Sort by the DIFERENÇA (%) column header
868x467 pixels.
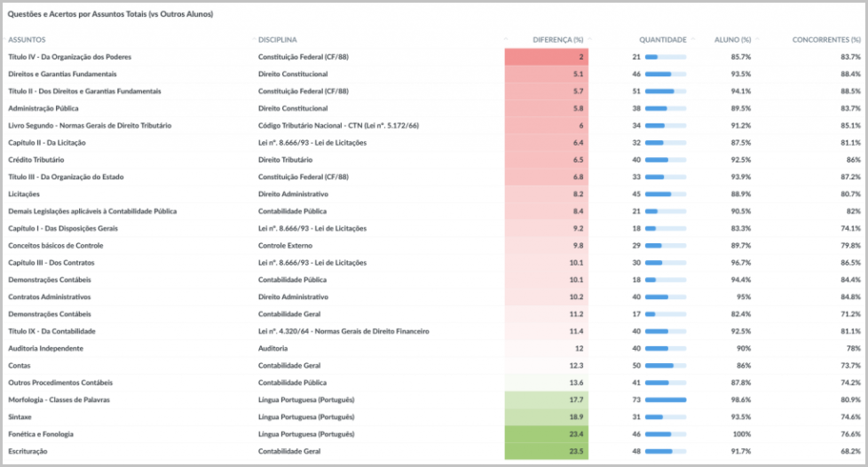tap(558, 40)
